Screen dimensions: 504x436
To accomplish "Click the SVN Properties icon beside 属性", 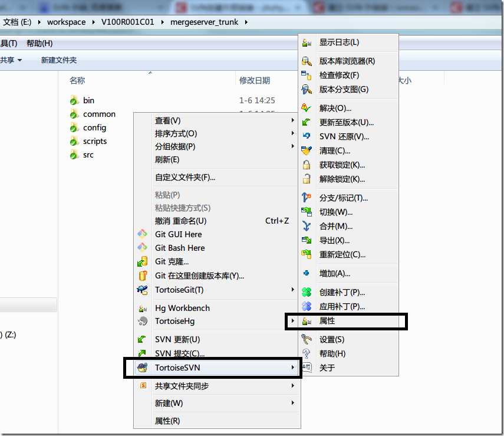I will click(x=307, y=321).
